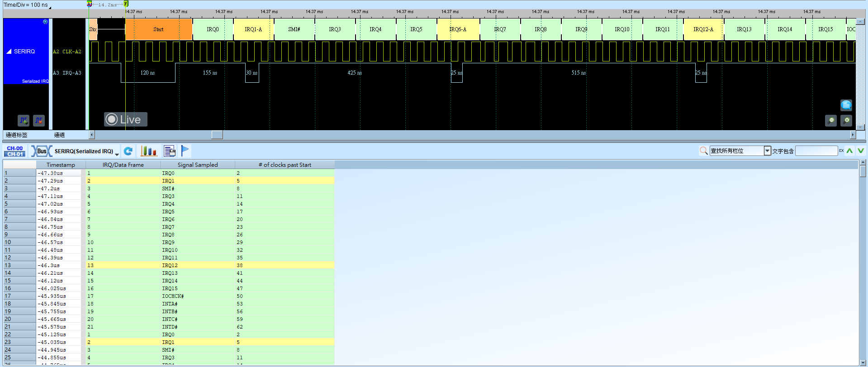
Task: Select the IRQ0 decoded segment in waveform
Action: [213, 29]
